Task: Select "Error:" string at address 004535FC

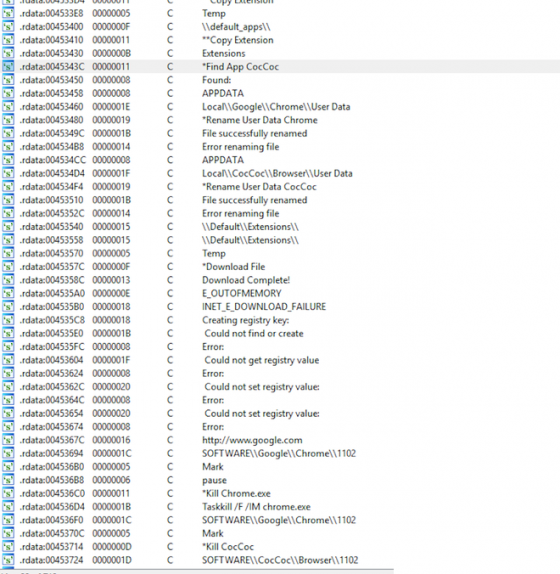Action: (x=213, y=347)
